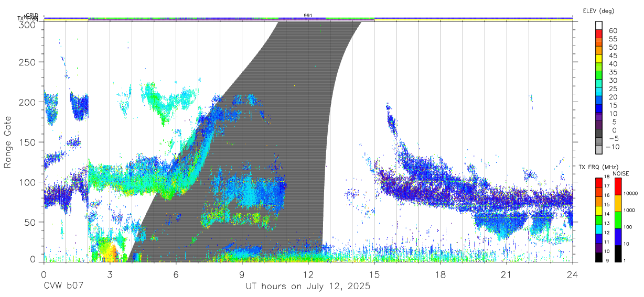This screenshot has width=644, height=297.
Task: Select the 'UT hours on July 12, 2025' axis title
Action: pos(308,287)
